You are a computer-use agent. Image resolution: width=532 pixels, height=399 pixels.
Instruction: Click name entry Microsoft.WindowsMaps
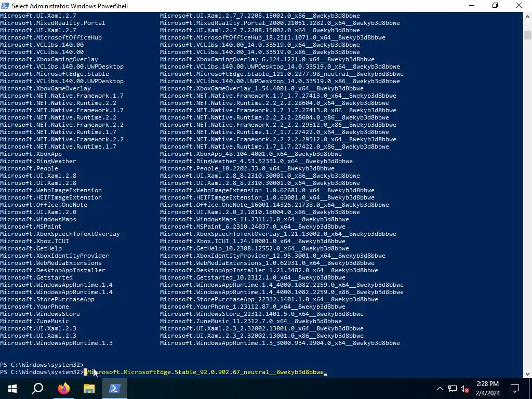38,220
